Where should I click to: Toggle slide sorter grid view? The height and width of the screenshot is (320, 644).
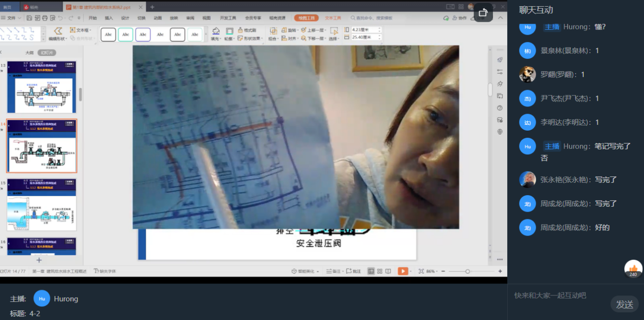pyautogui.click(x=379, y=271)
